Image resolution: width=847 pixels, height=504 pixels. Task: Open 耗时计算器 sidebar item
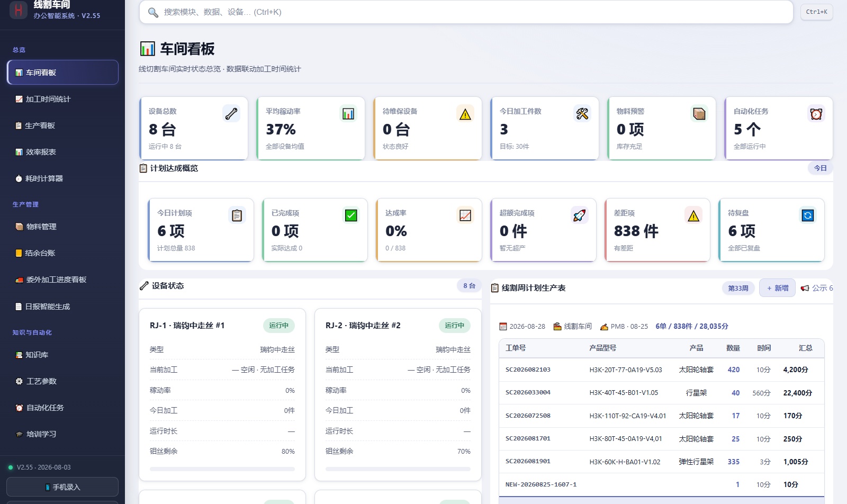pos(62,178)
